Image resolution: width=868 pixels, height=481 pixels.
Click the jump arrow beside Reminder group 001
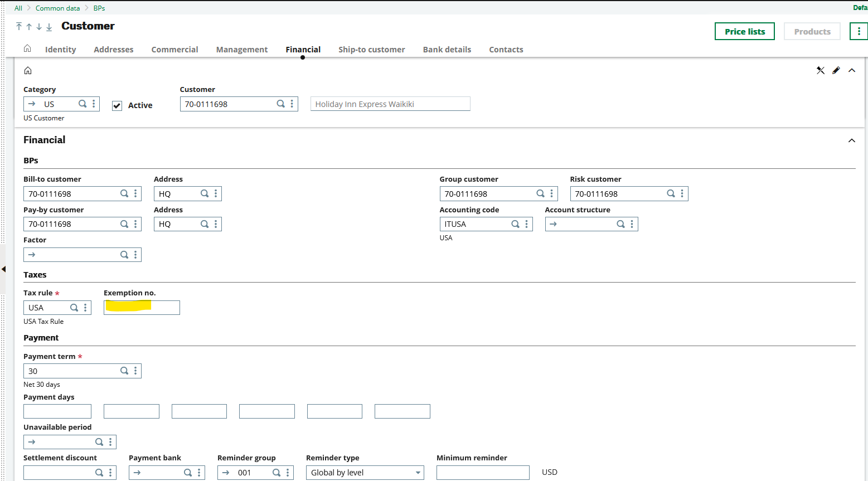(227, 472)
